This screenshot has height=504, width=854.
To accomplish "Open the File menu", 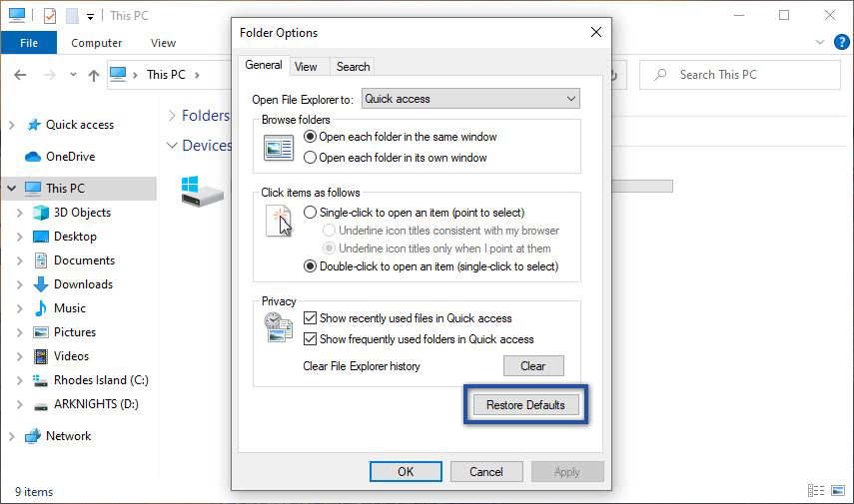I will (29, 43).
